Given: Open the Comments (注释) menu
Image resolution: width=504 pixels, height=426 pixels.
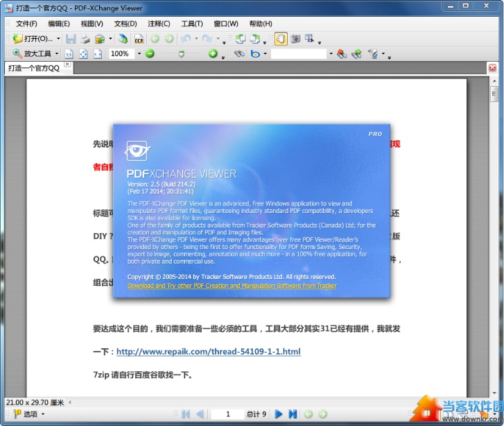Looking at the screenshot, I should pos(159,24).
